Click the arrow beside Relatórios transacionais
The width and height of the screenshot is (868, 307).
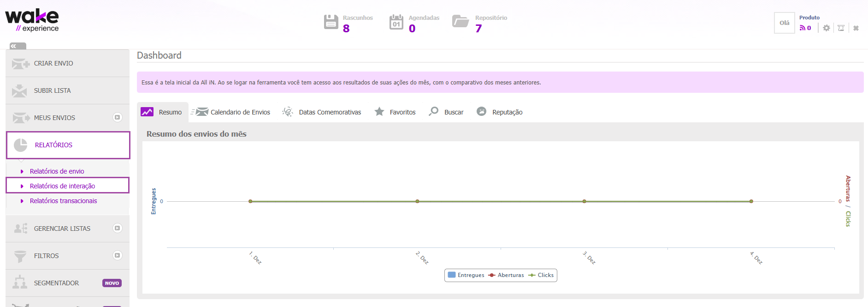(x=22, y=201)
